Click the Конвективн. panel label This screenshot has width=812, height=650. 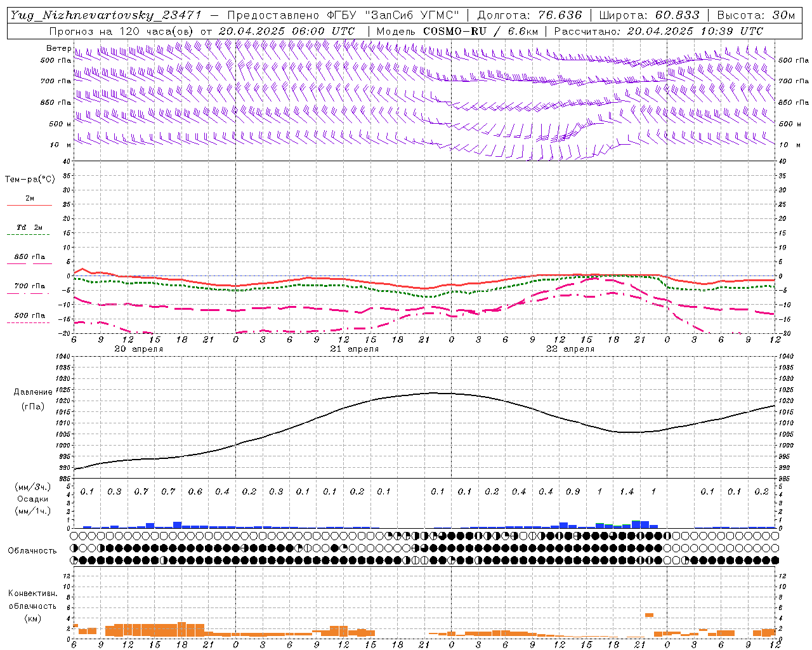32,594
